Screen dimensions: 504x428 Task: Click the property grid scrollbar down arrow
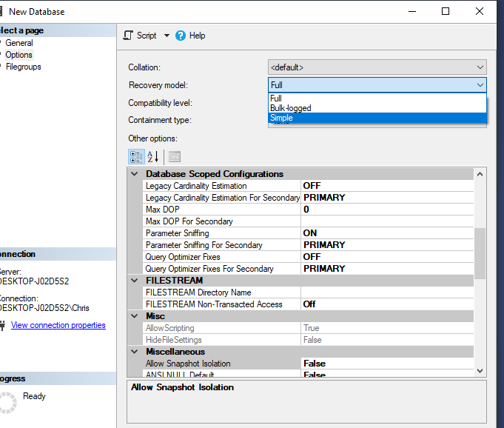click(480, 370)
